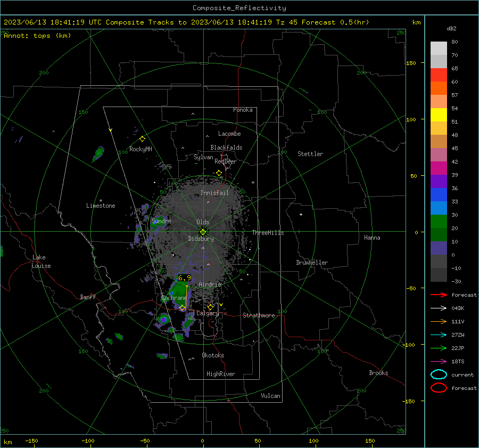Viewport: 479px width, 448px height.
Task: Click the 6.9 storm top label
Action: point(184,278)
